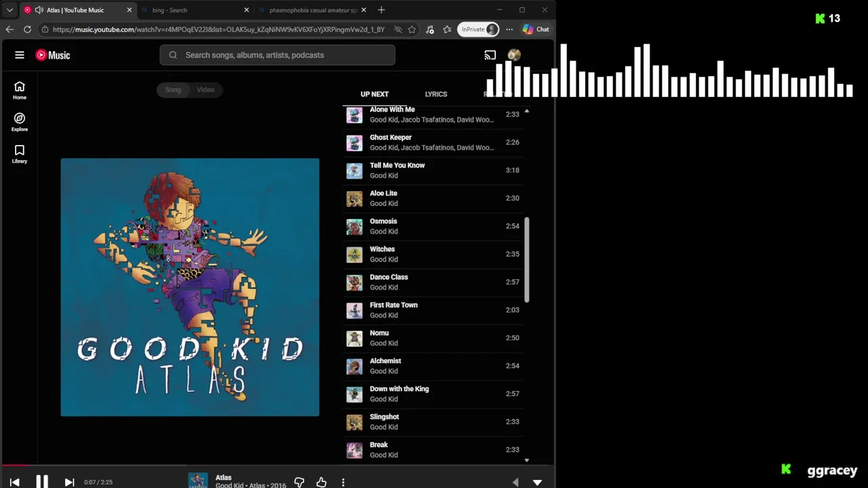The height and width of the screenshot is (488, 868).
Task: Click the tracking prevention eye icon
Action: point(398,29)
